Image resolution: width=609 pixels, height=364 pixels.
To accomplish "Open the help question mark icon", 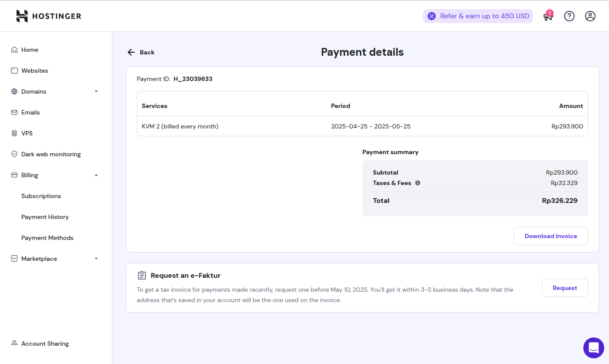I will [569, 16].
